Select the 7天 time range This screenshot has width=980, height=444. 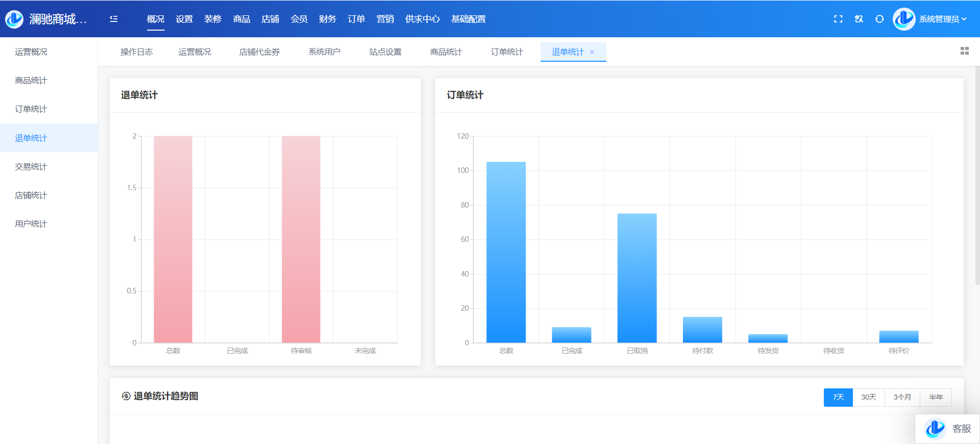pos(838,397)
